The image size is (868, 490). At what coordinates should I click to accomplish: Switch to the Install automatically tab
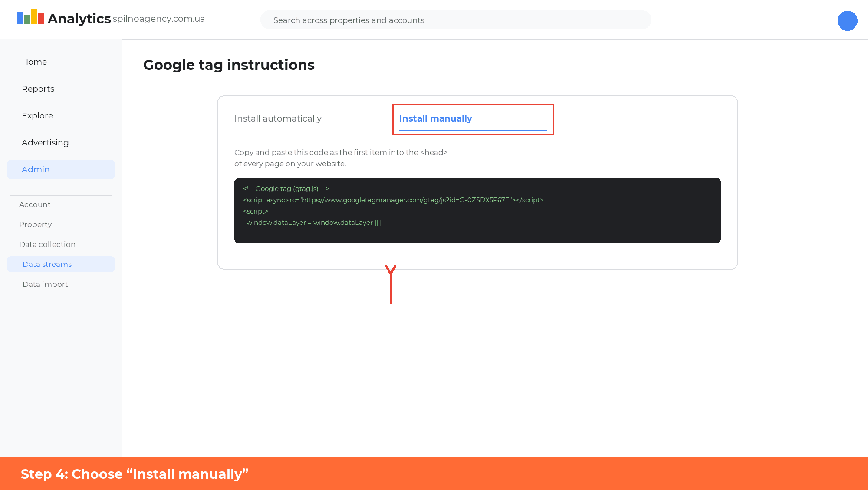point(278,118)
